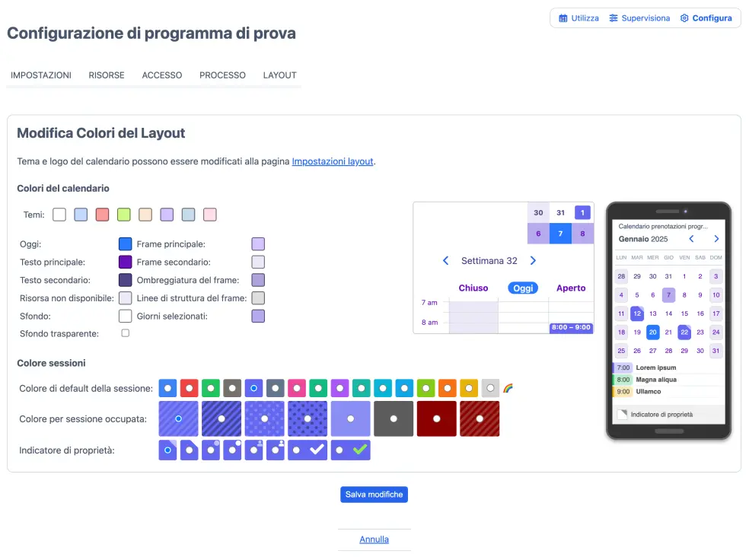Select folded-corner ownership indicator
Image resolution: width=749 pixels, height=560 pixels.
pyautogui.click(x=167, y=450)
